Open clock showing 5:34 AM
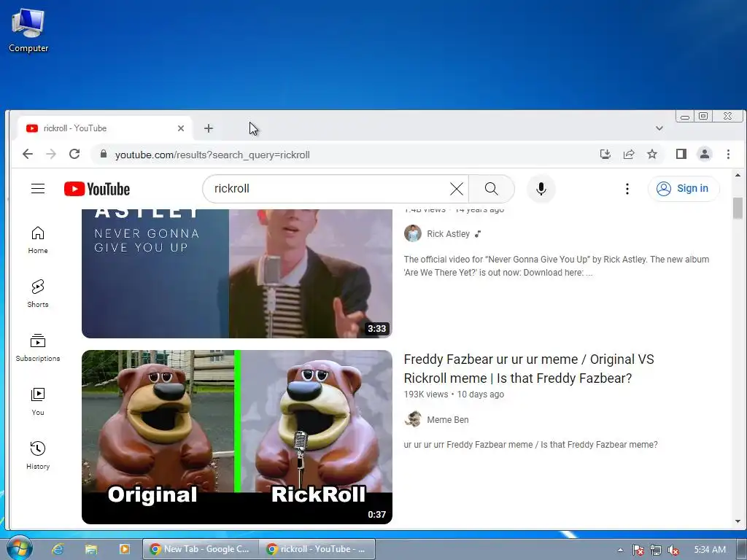This screenshot has width=747, height=560. [710, 550]
